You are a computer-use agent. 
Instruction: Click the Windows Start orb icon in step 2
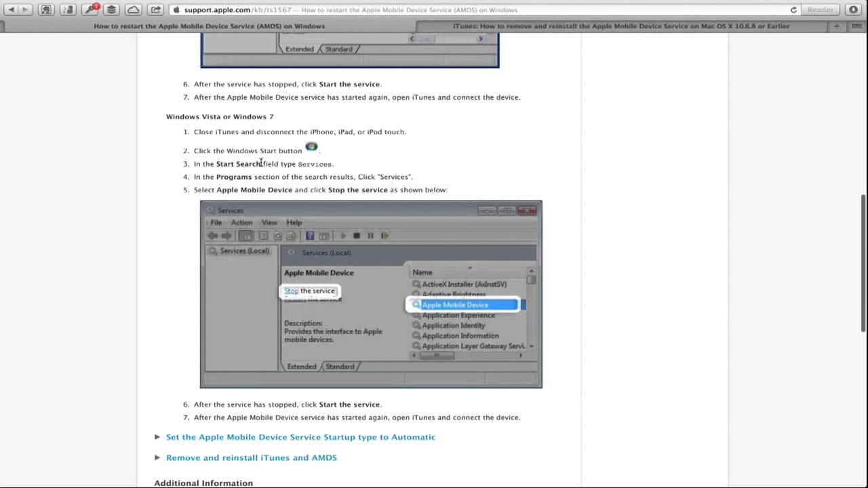point(311,147)
